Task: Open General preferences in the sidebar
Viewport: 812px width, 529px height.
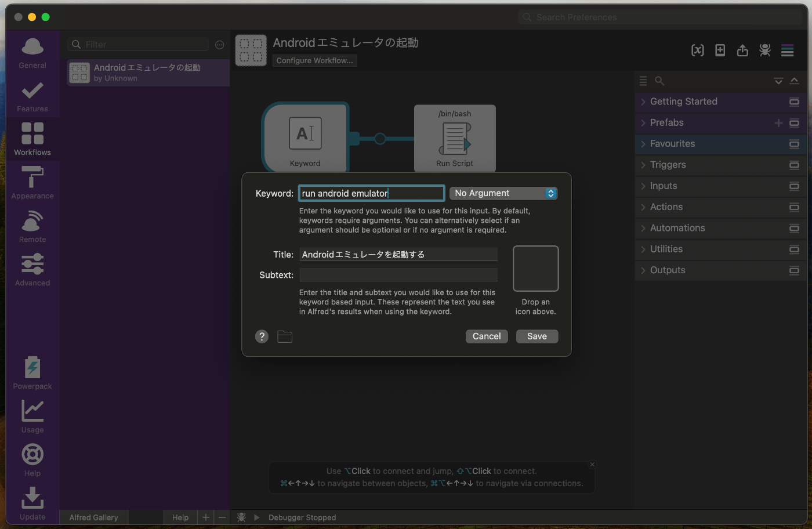Action: [x=32, y=53]
